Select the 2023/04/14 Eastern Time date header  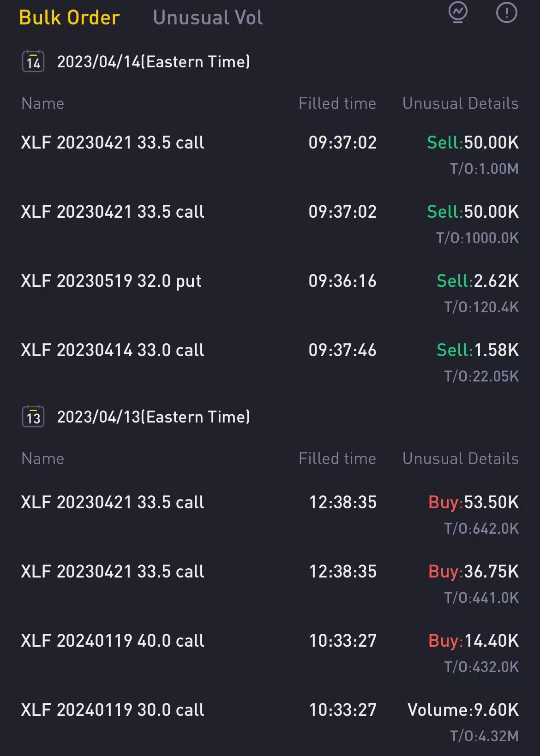pos(153,62)
